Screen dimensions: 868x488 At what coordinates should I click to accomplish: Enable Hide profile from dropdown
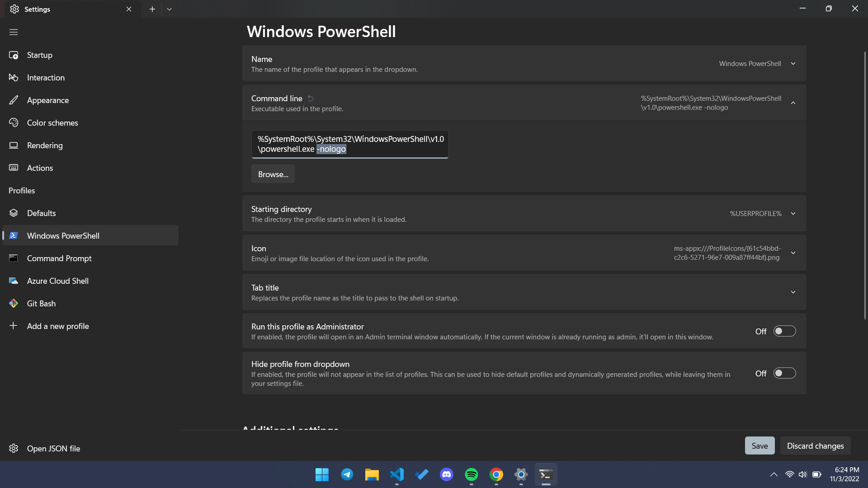pos(784,373)
